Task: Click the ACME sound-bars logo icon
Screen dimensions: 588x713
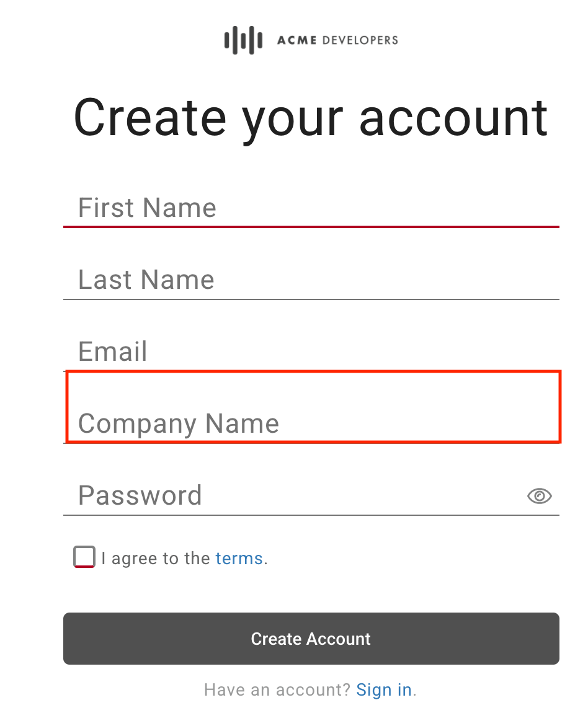Action: (243, 41)
